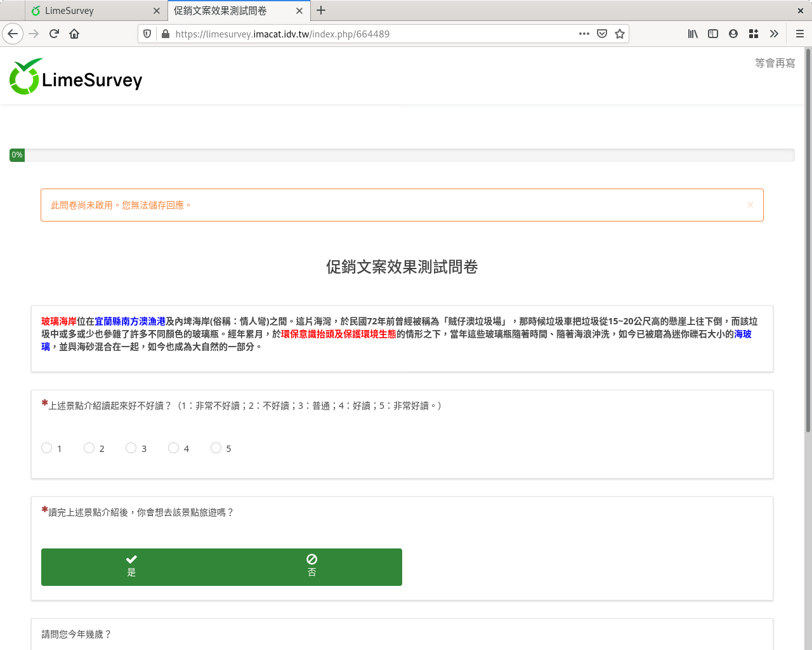
Task: Open the Firefox account icon
Action: pyautogui.click(x=733, y=34)
